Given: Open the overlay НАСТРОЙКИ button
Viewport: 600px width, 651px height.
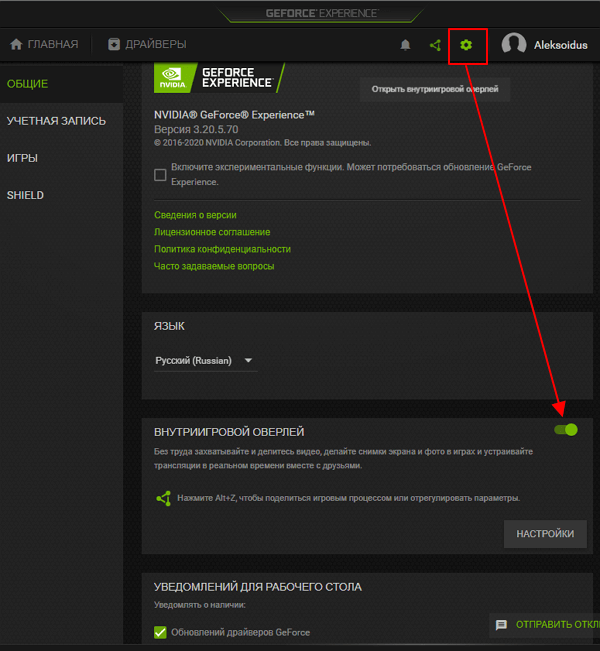Looking at the screenshot, I should [x=545, y=534].
